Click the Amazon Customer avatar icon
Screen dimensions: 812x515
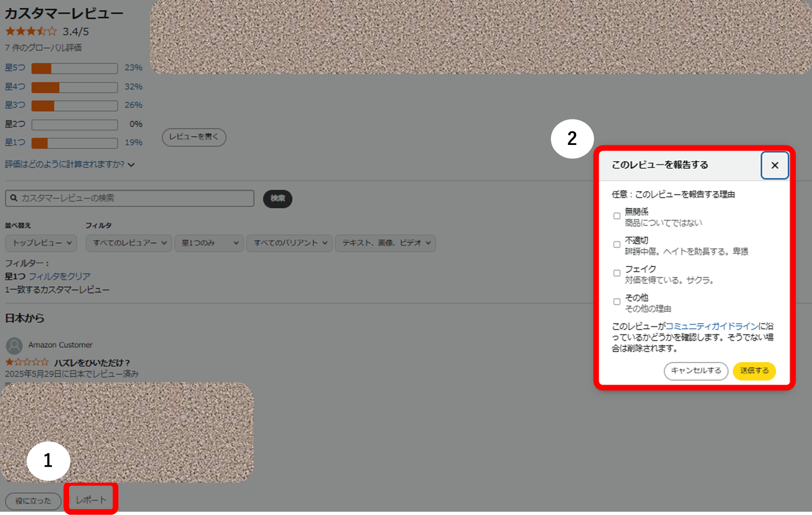[14, 346]
